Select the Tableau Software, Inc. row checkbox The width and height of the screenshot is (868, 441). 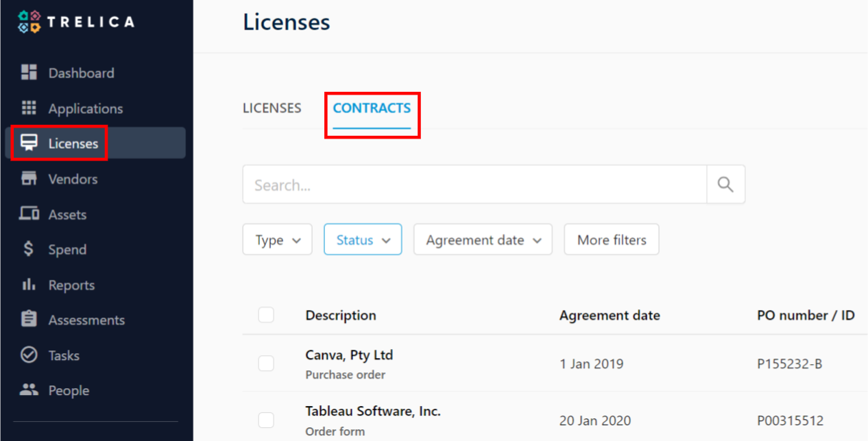pos(266,420)
